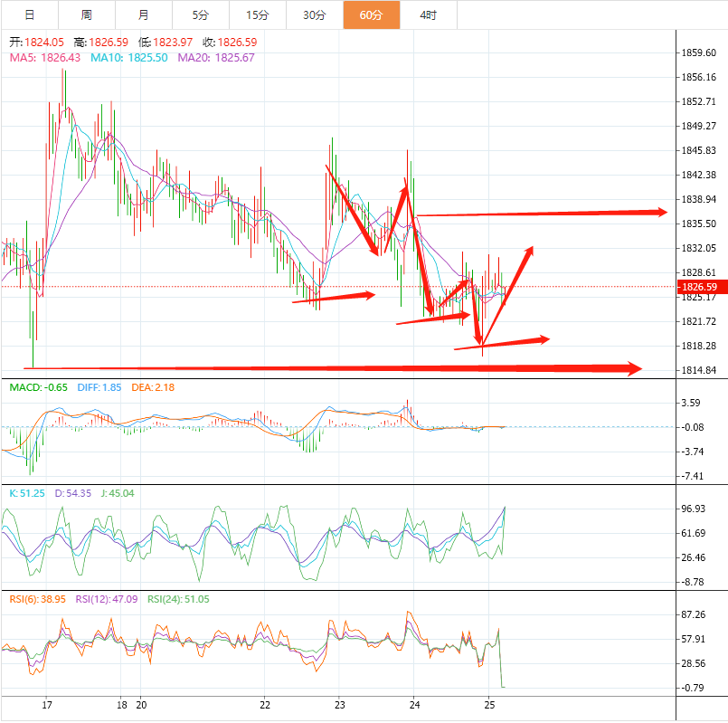
Task: Click the J: 45.04 KDJ label
Action: tap(118, 493)
